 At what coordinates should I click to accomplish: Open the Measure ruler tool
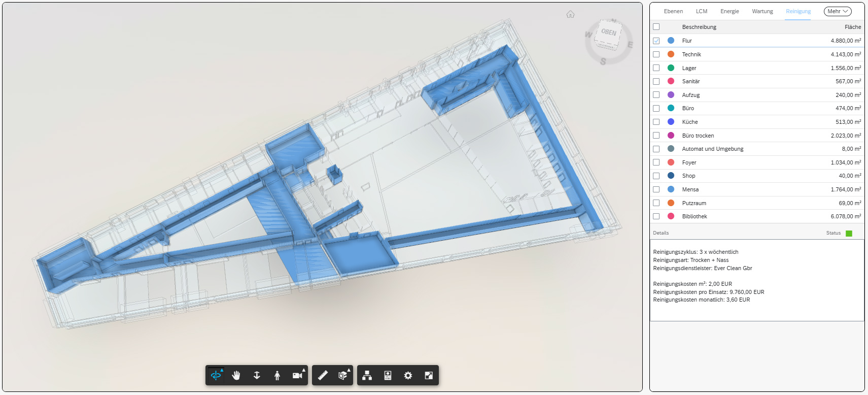[x=323, y=376]
